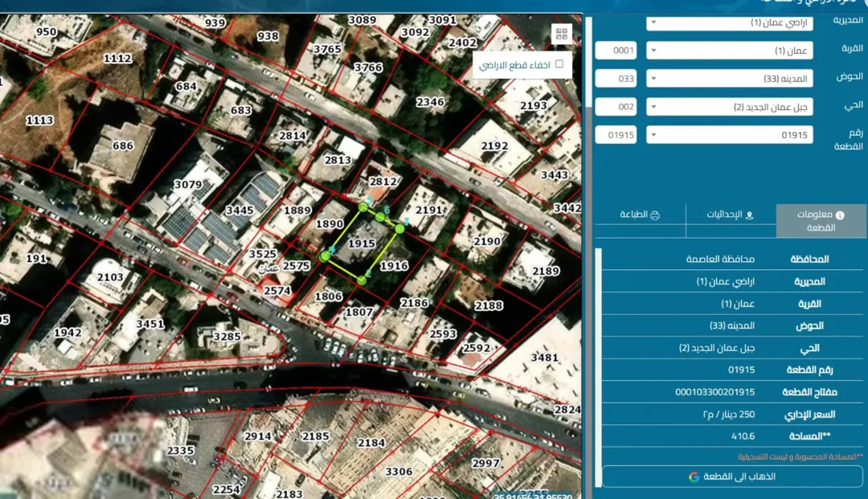Click the printer icon in الطباعة tab
The image size is (868, 499).
pyautogui.click(x=655, y=215)
